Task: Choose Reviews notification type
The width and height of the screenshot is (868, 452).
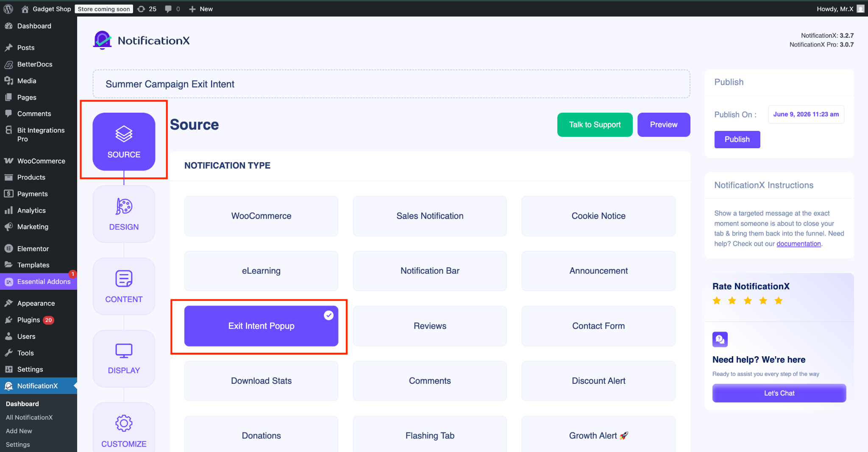Action: coord(430,326)
